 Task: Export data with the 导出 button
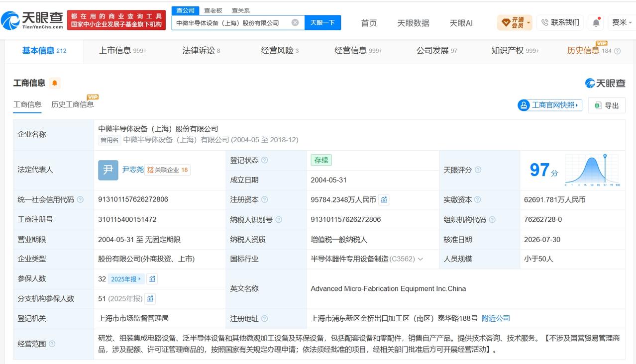(607, 105)
